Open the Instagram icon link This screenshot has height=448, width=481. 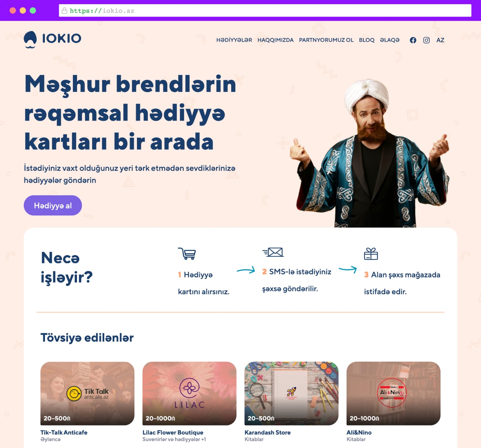coord(426,40)
